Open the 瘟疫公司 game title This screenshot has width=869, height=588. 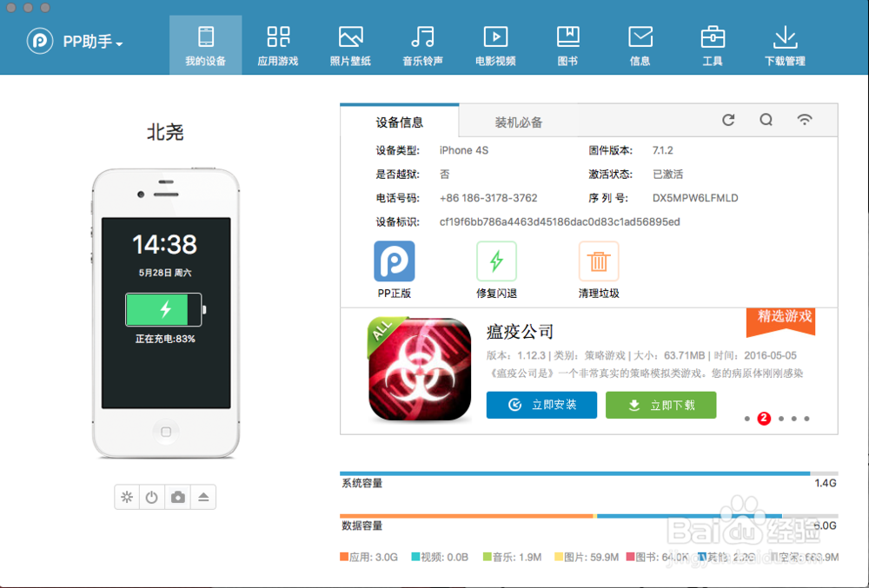click(520, 332)
